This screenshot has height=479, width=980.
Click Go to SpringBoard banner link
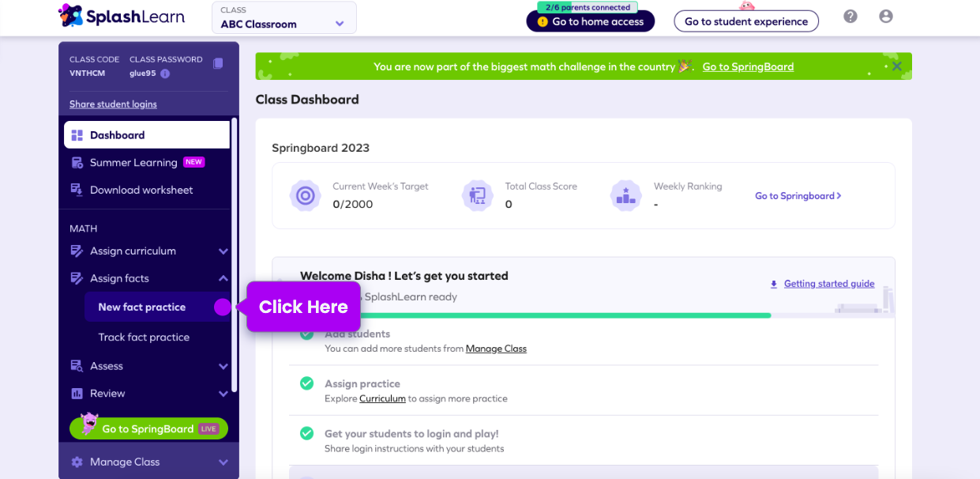point(748,66)
